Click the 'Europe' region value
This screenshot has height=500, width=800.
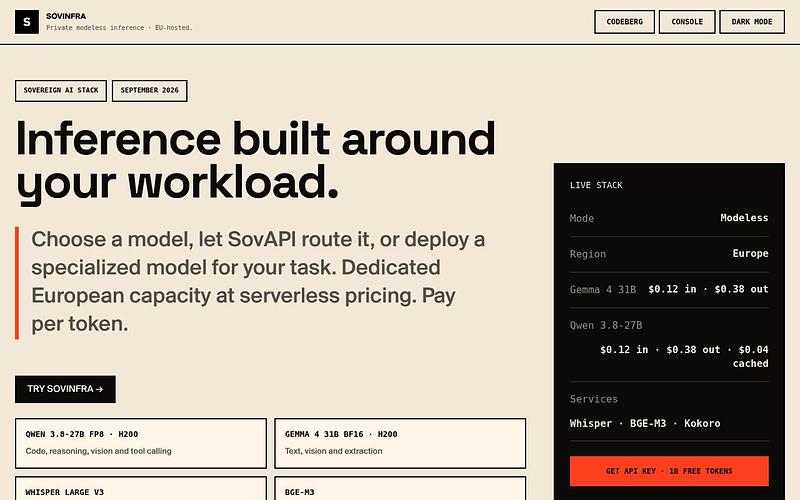pyautogui.click(x=750, y=254)
